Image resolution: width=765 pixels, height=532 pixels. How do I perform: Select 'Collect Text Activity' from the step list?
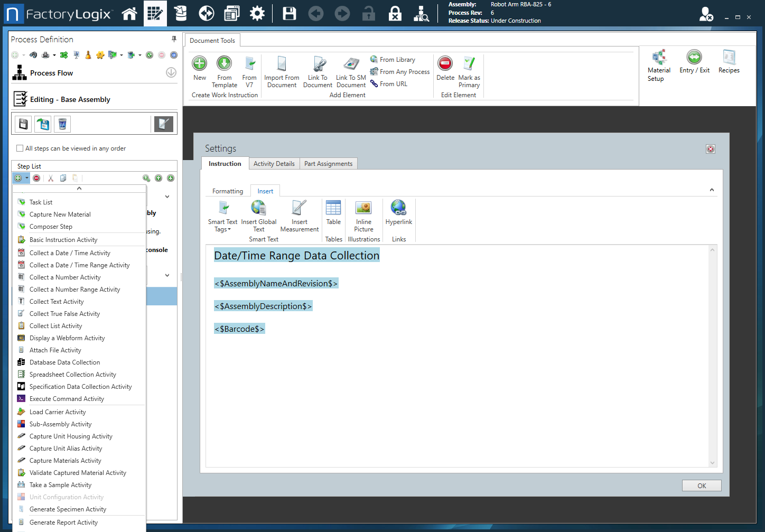(56, 301)
